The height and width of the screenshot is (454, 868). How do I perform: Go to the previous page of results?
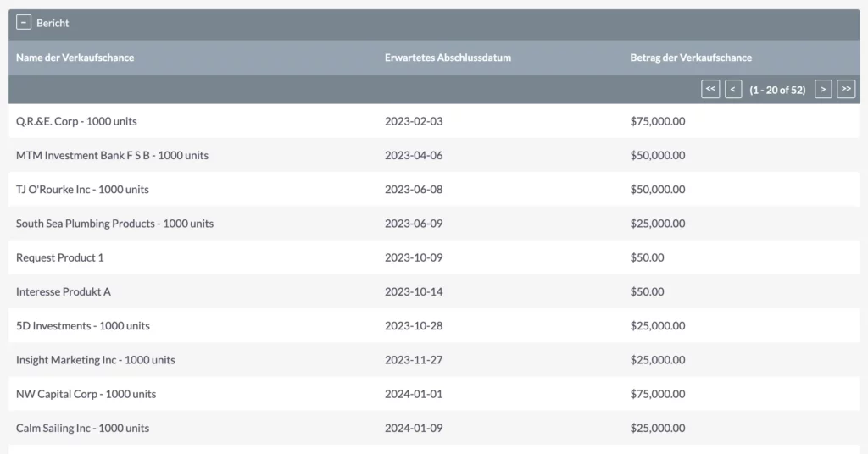coord(733,89)
